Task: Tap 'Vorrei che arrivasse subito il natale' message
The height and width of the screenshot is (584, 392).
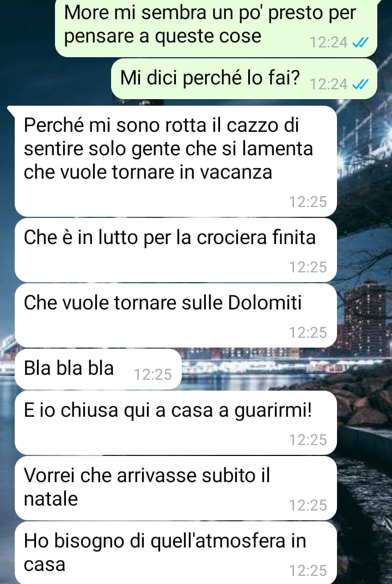Action: [x=176, y=488]
